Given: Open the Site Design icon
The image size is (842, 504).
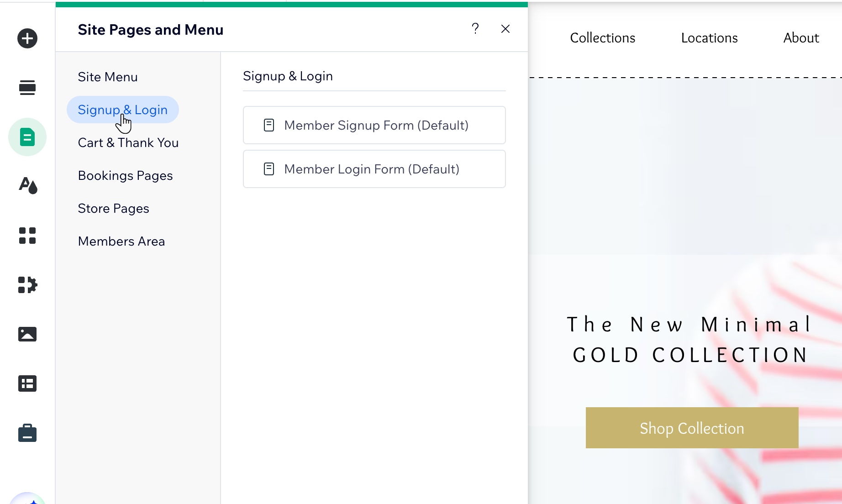Looking at the screenshot, I should coord(27,186).
